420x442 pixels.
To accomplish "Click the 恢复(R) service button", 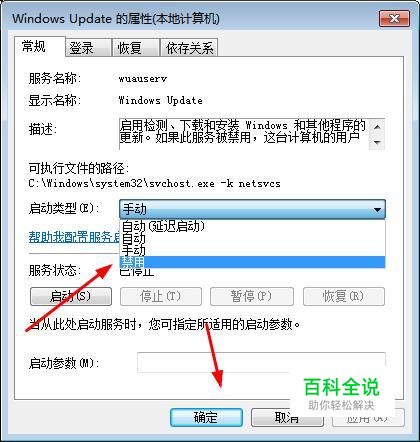I will click(344, 296).
